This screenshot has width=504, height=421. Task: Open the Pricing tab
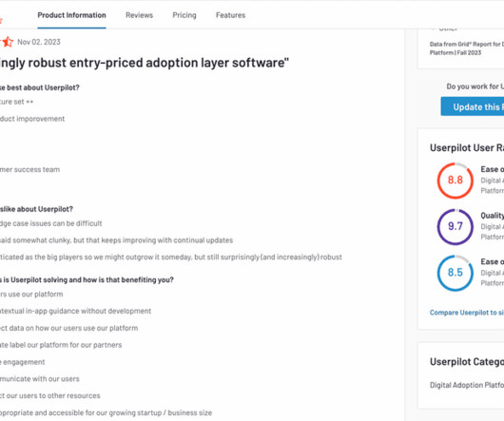(184, 15)
